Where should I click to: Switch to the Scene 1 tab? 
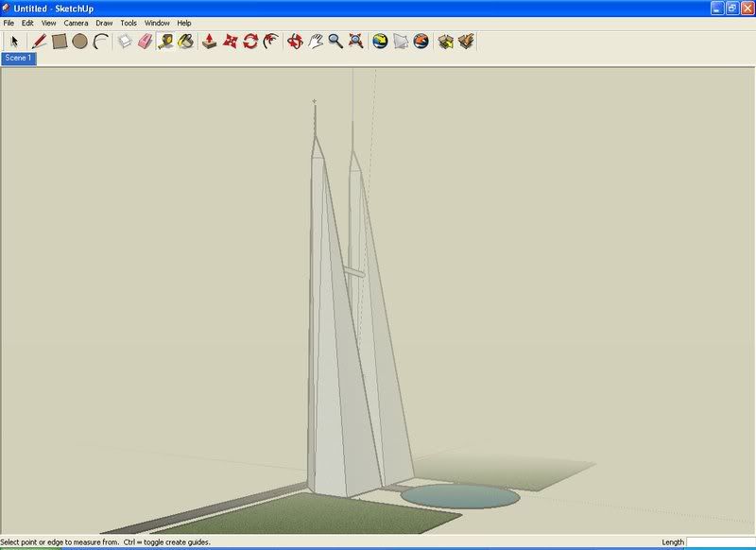18,59
